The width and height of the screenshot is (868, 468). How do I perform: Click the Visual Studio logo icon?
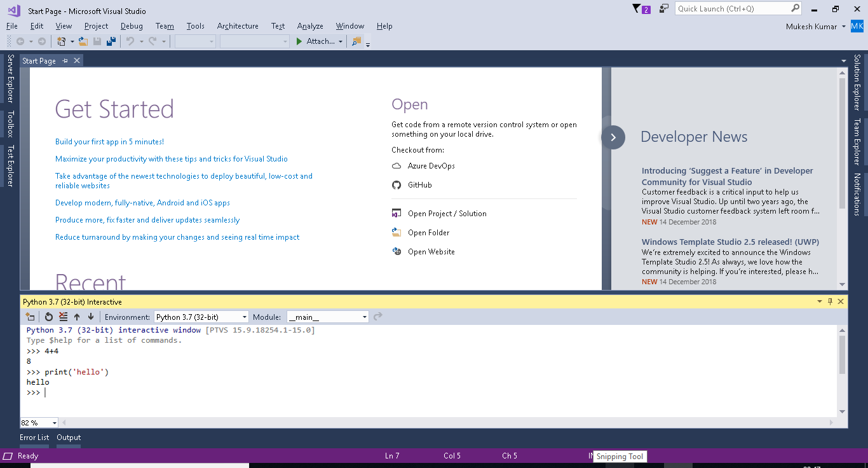(x=14, y=10)
